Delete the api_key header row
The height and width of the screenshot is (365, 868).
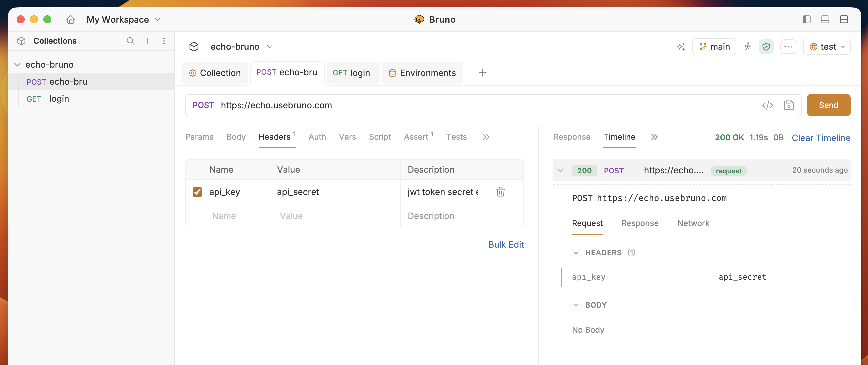(x=500, y=192)
